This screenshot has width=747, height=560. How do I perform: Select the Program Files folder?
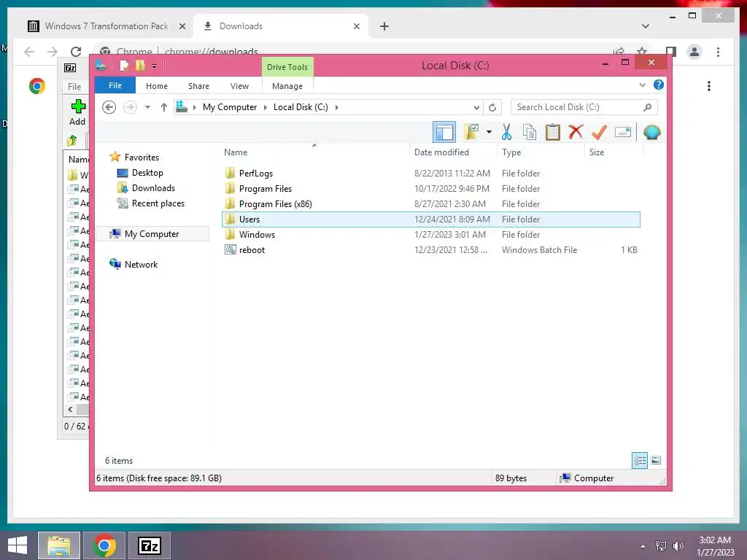(x=266, y=189)
